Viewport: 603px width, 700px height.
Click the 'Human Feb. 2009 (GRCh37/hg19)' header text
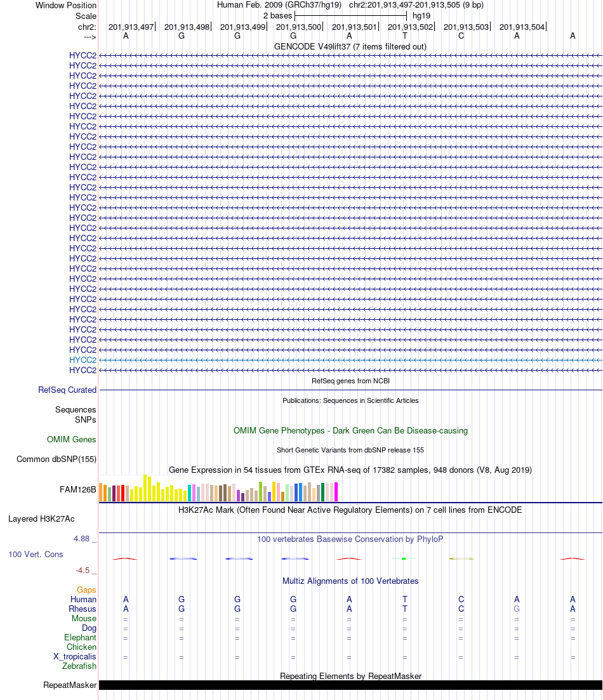tap(279, 5)
